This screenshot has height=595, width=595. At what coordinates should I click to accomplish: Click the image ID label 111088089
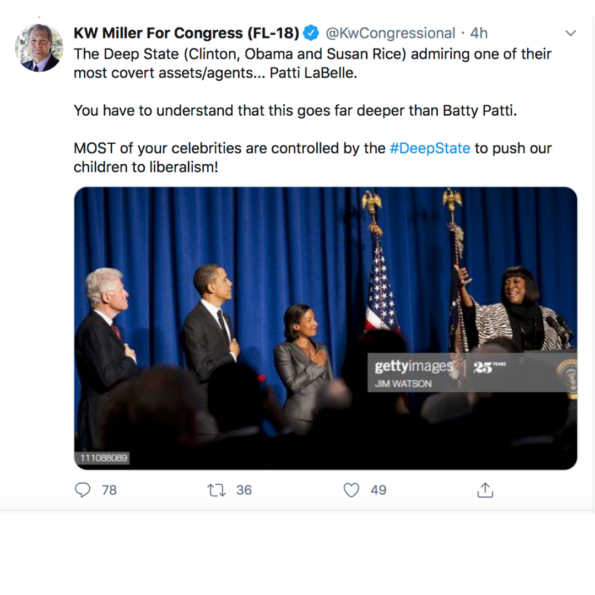point(104,458)
